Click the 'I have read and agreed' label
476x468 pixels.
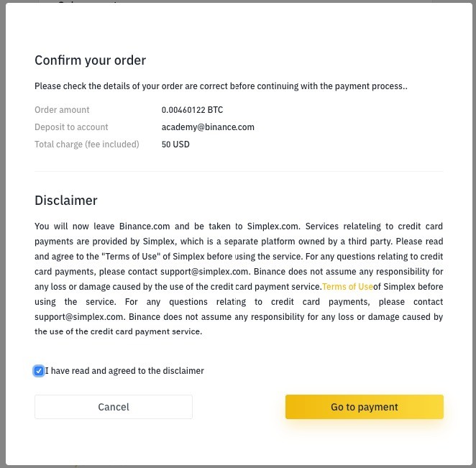[x=124, y=371]
